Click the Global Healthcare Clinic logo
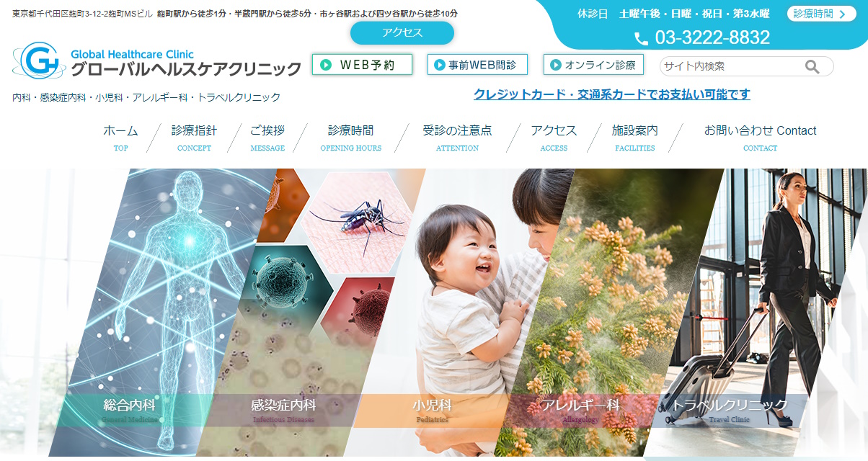 (157, 61)
